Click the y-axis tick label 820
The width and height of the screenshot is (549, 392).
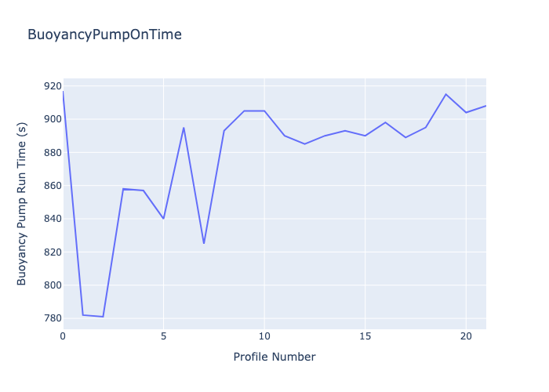pyautogui.click(x=53, y=252)
